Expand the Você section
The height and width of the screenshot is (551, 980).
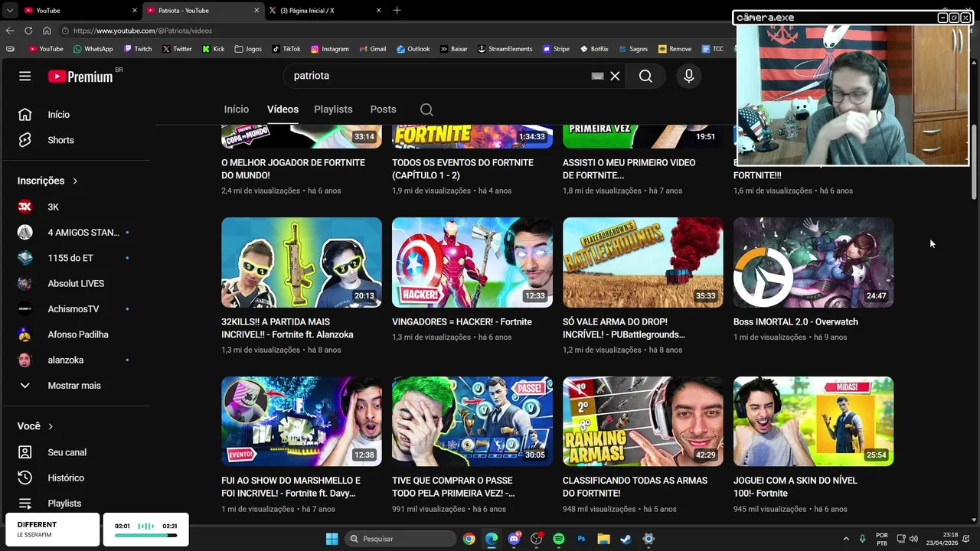coord(36,426)
